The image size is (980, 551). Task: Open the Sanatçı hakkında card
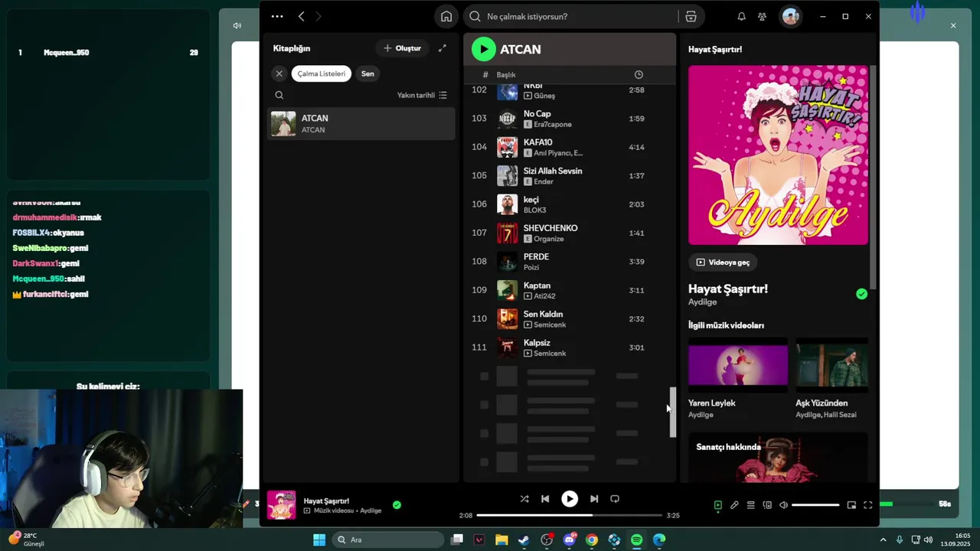778,457
